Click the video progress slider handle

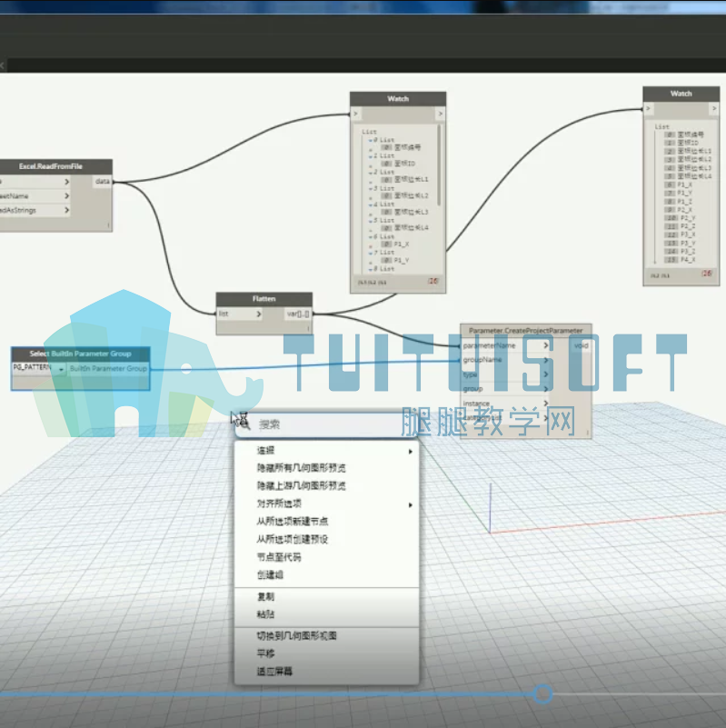(x=542, y=694)
